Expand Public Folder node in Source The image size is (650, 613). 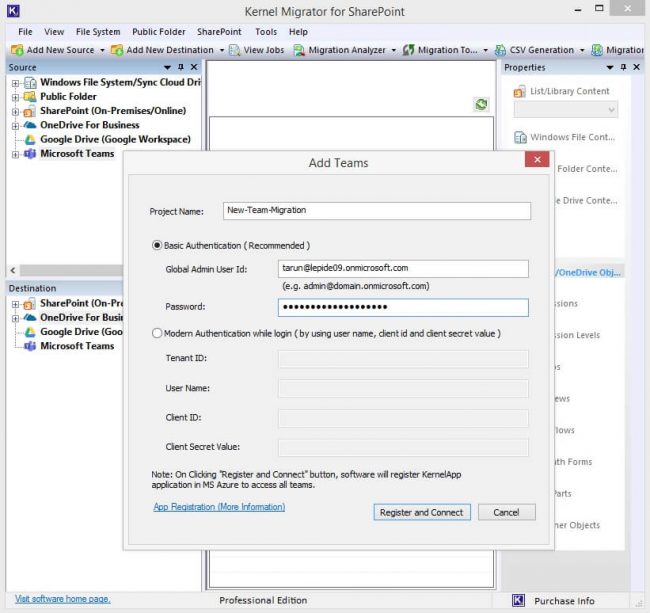(x=15, y=97)
